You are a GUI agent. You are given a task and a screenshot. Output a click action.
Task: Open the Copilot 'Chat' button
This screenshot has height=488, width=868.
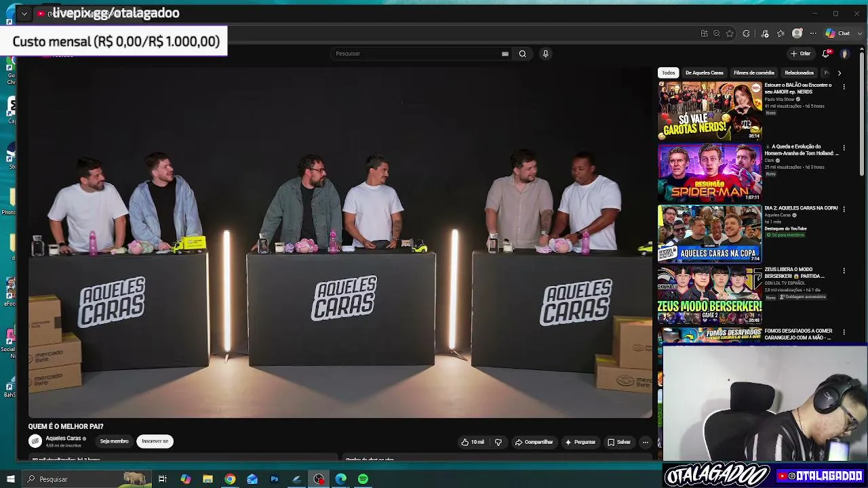point(838,33)
